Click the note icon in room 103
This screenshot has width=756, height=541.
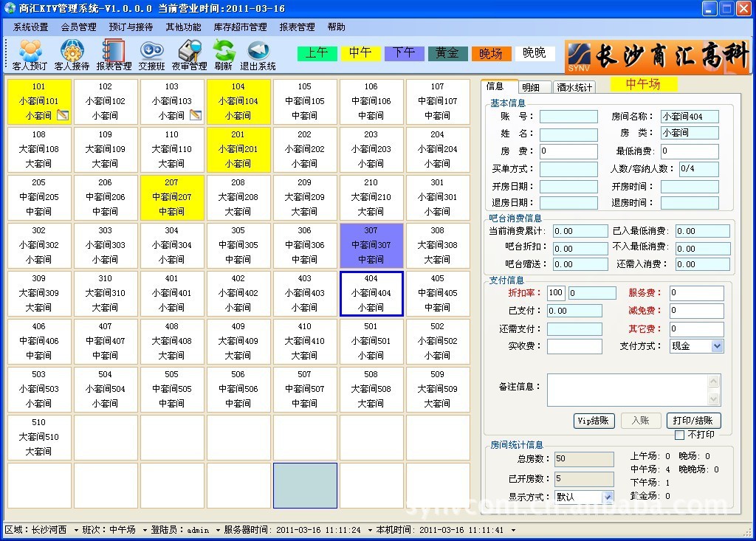point(195,115)
